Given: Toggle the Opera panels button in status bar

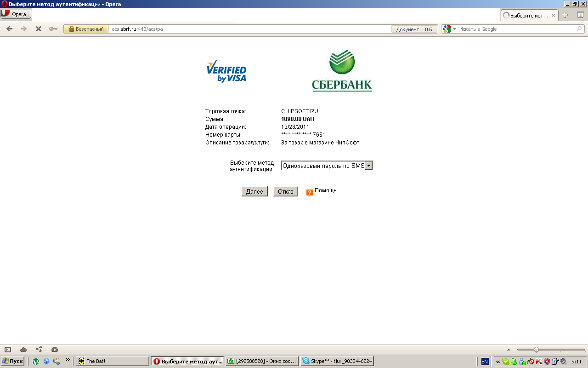Looking at the screenshot, I should click(x=8, y=350).
